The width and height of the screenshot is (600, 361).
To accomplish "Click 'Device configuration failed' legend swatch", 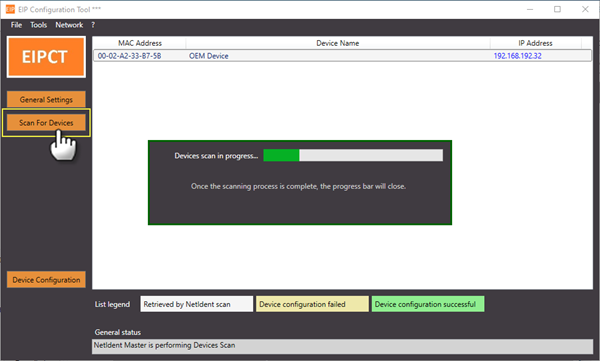I will pyautogui.click(x=312, y=304).
